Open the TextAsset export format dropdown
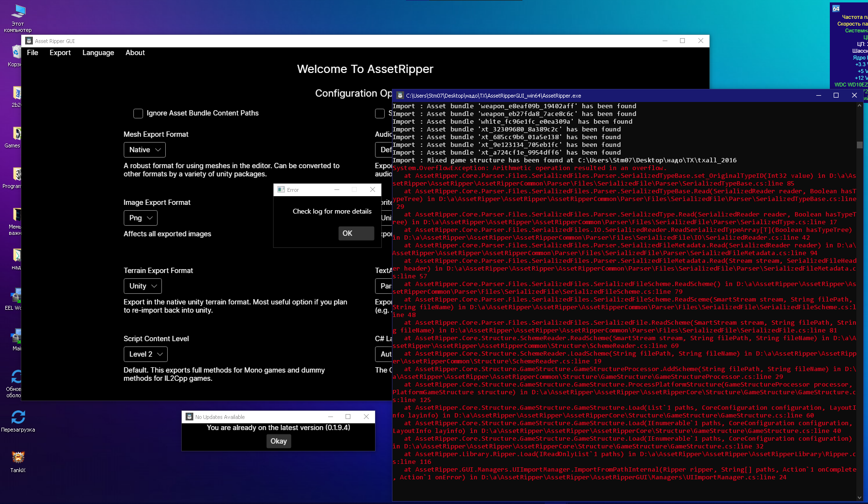868x504 pixels. coord(384,286)
